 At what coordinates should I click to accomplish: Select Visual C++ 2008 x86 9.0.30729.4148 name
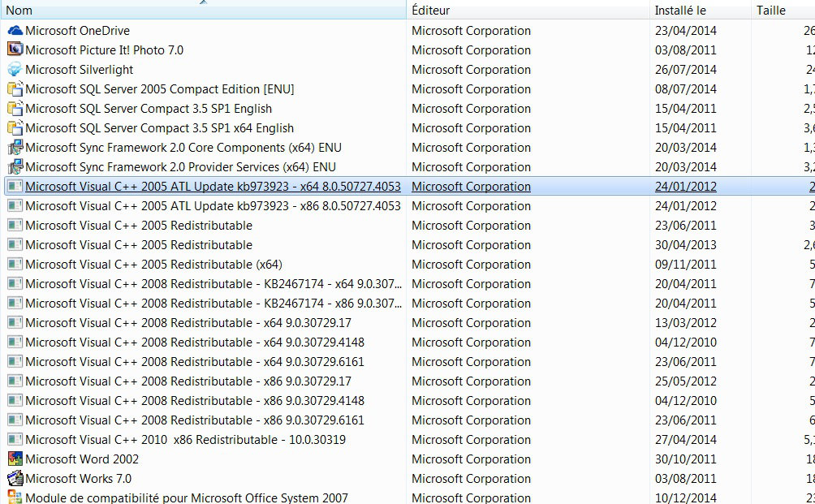pyautogui.click(x=195, y=401)
